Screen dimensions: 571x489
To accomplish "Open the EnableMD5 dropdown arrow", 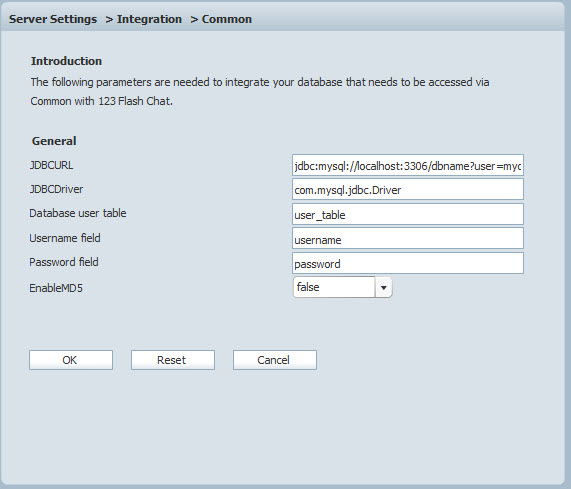I will [383, 287].
